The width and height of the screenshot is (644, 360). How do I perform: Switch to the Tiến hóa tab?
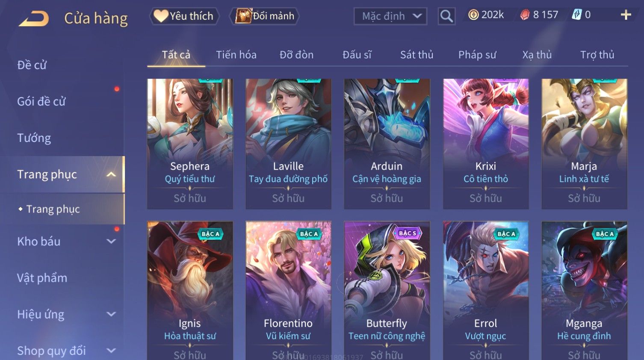236,55
